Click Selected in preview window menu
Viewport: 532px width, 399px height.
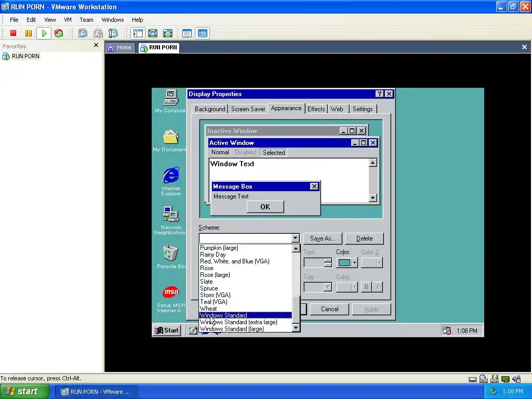pos(274,153)
